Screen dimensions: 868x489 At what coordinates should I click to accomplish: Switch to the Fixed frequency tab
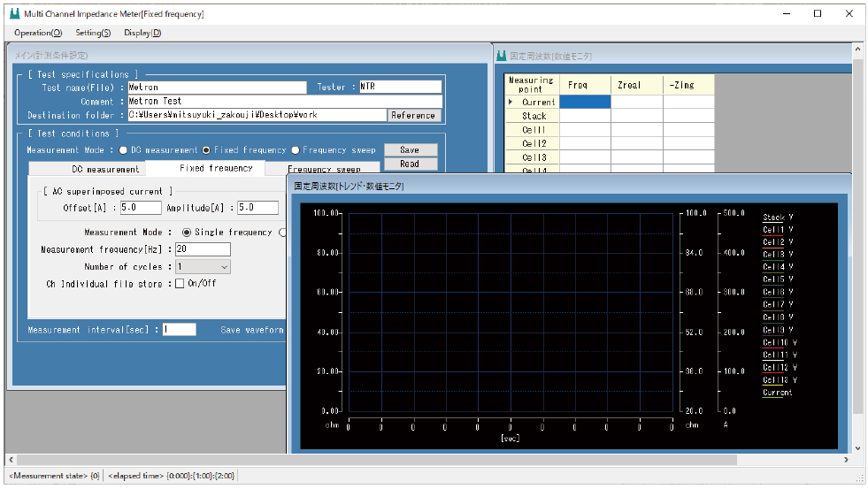(x=205, y=168)
